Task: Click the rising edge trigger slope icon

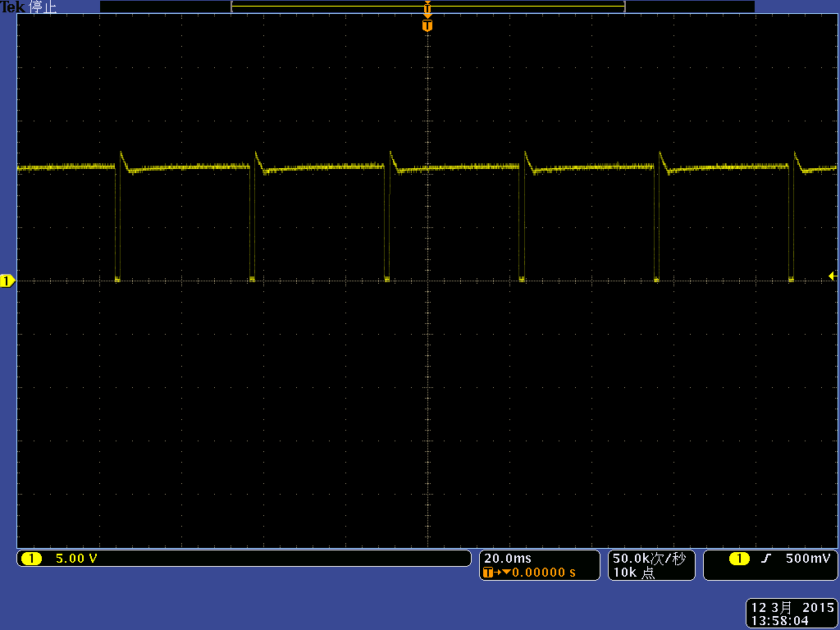Action: [x=766, y=559]
